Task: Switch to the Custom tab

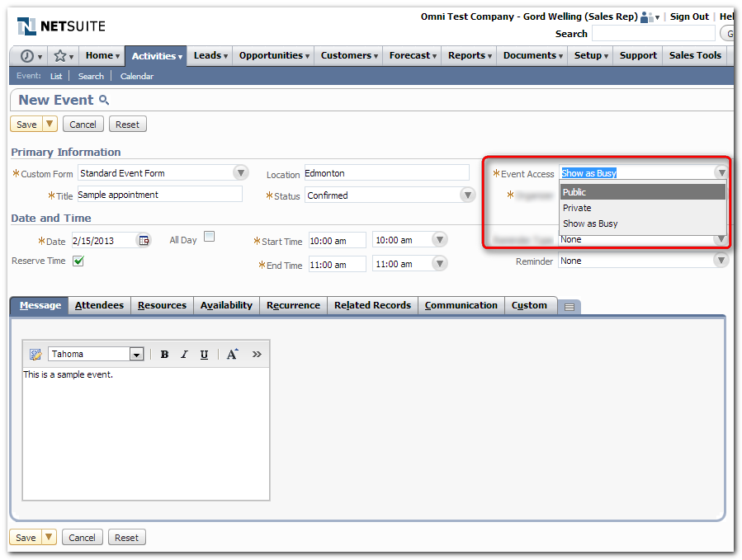Action: coord(529,305)
